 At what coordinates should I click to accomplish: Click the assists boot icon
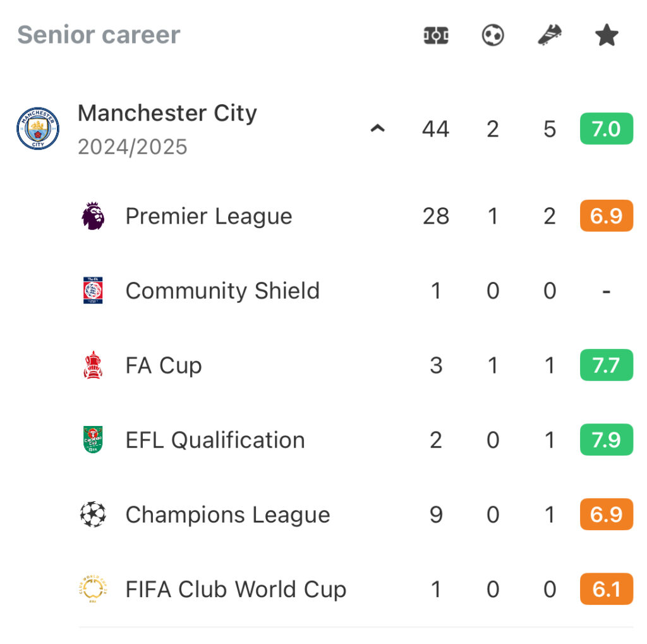[x=550, y=35]
